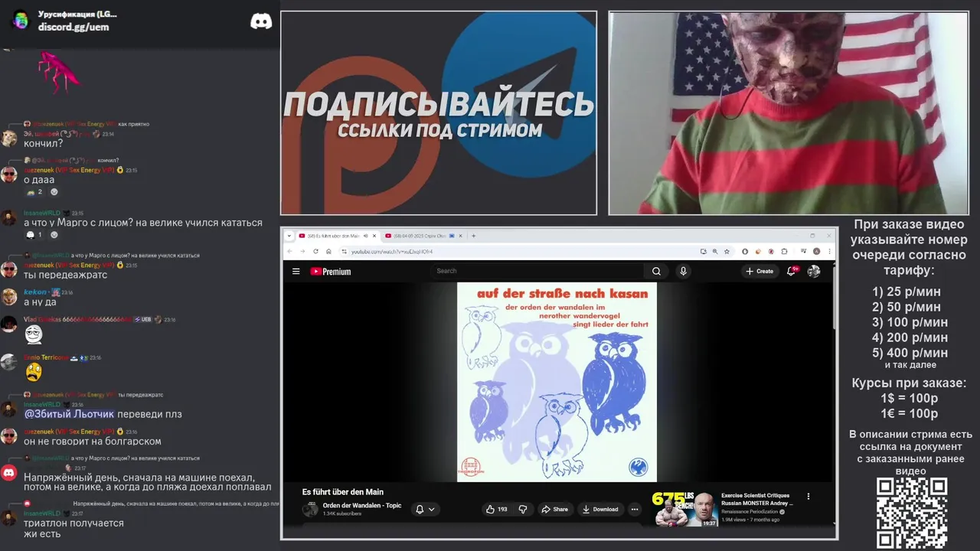Click the red Discord bot avatar in chat
Viewport: 980px width, 551px height.
(x=9, y=473)
